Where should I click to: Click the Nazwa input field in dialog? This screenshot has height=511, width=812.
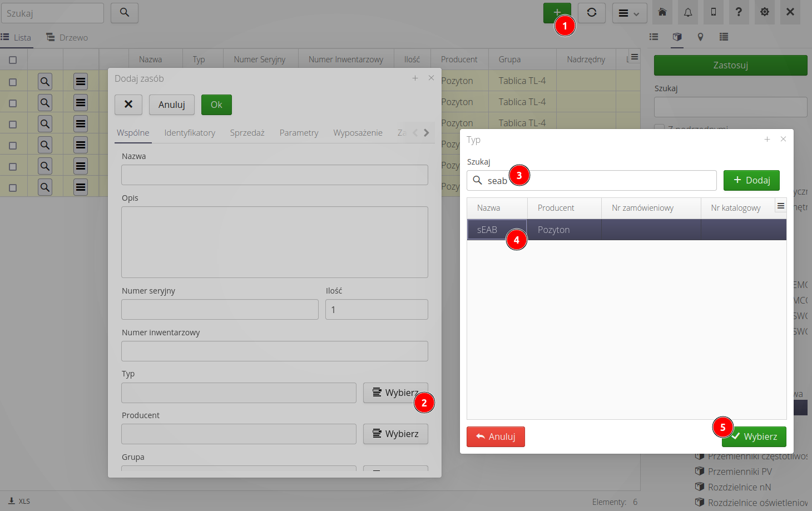coord(274,175)
